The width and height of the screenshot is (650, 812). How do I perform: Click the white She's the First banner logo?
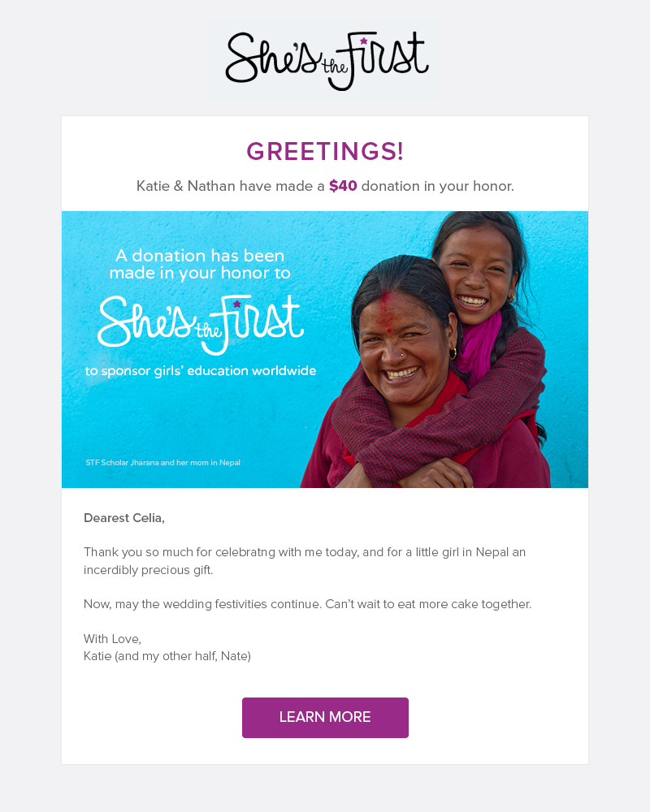pos(200,324)
